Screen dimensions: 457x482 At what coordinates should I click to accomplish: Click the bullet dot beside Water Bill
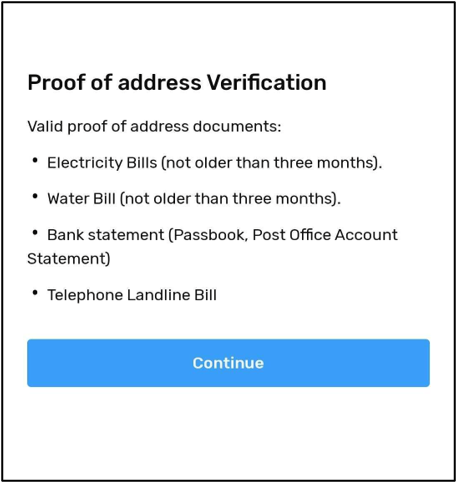pos(35,197)
